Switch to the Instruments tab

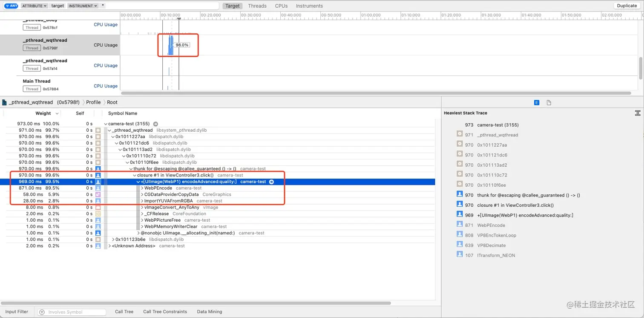point(309,6)
